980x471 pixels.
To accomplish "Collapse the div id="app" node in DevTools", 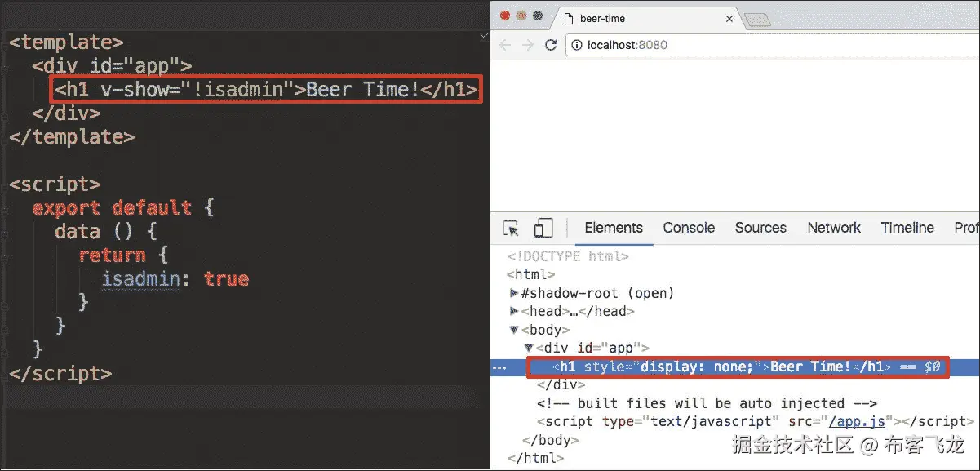I will click(x=529, y=348).
